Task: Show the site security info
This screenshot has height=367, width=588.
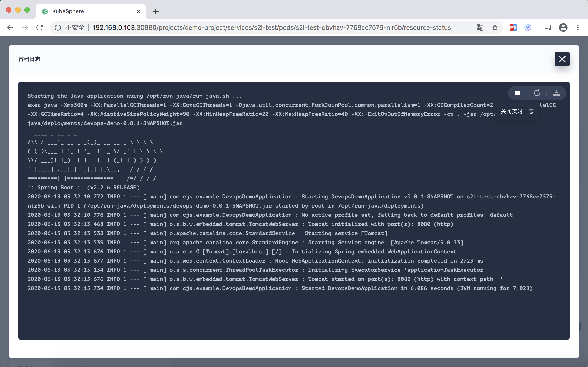Action: [x=58, y=27]
